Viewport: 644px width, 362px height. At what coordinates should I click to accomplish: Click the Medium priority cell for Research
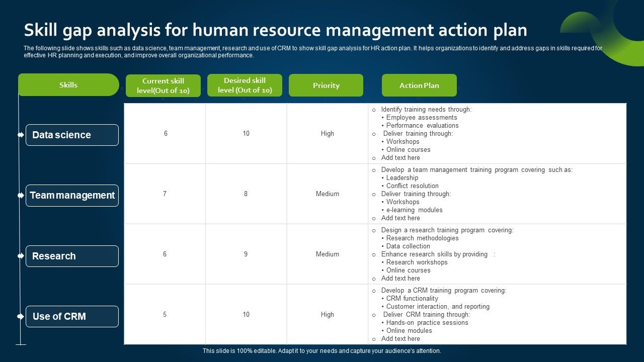click(x=327, y=254)
